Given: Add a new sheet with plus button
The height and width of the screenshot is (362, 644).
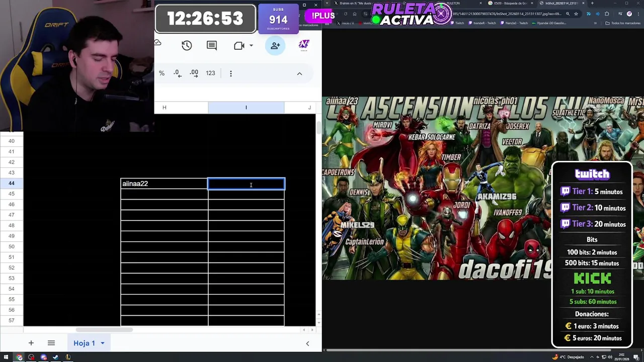Looking at the screenshot, I should 31,343.
